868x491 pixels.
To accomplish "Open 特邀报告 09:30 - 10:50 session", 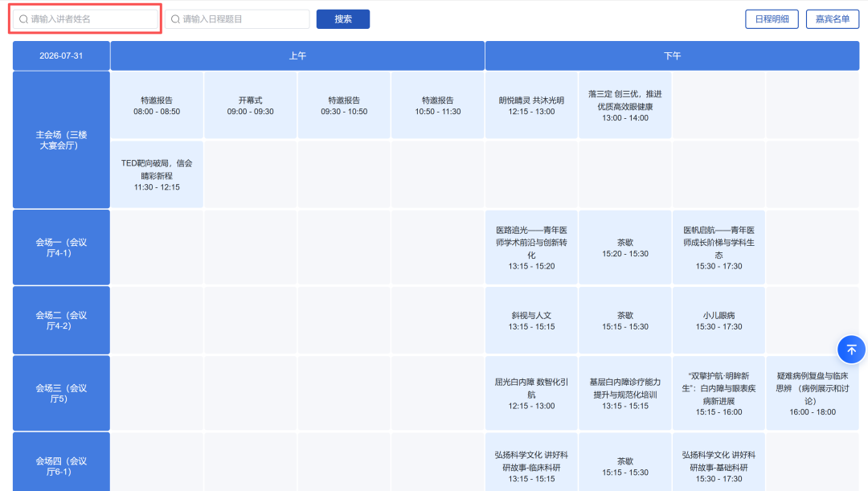I will click(344, 105).
